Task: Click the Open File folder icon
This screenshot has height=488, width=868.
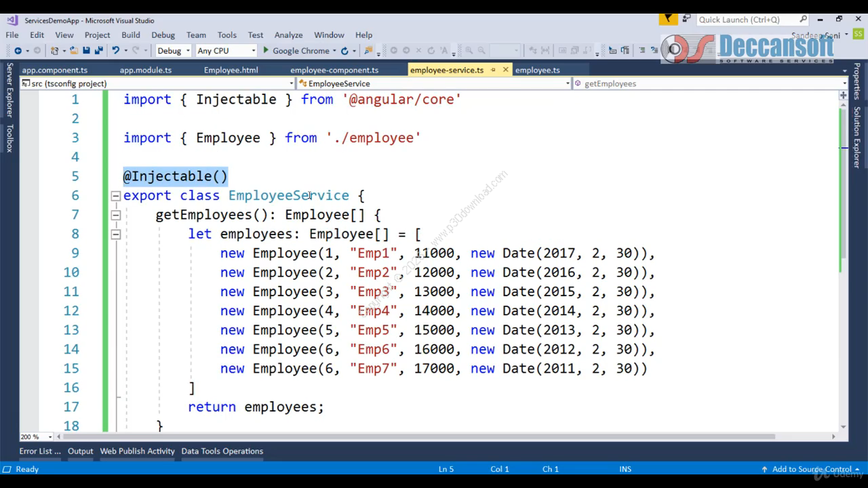Action: coord(74,51)
